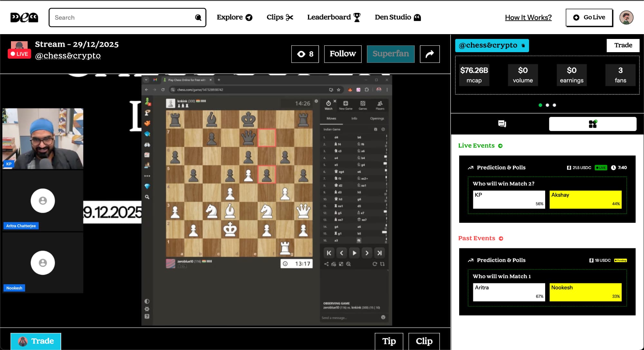Viewport: 644px width, 350px height.
Task: Open the share stream arrow icon
Action: (x=430, y=54)
